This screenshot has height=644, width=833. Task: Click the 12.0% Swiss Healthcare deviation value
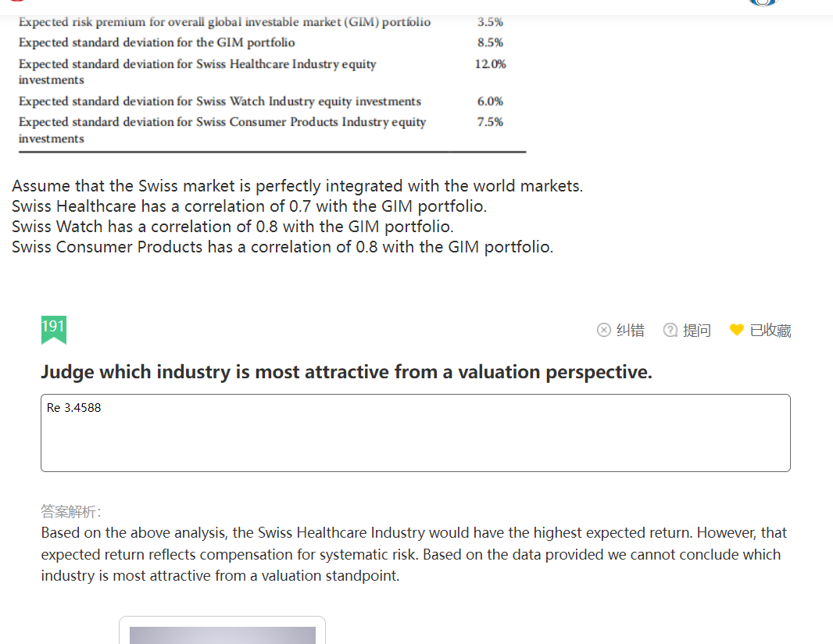point(490,64)
